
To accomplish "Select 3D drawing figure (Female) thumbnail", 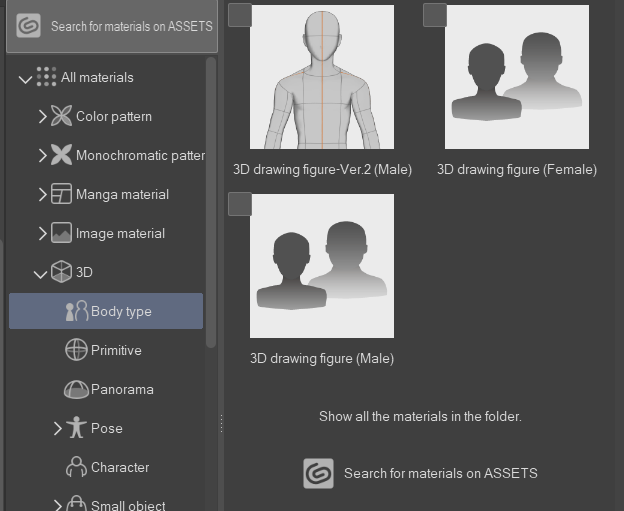I will pyautogui.click(x=517, y=77).
